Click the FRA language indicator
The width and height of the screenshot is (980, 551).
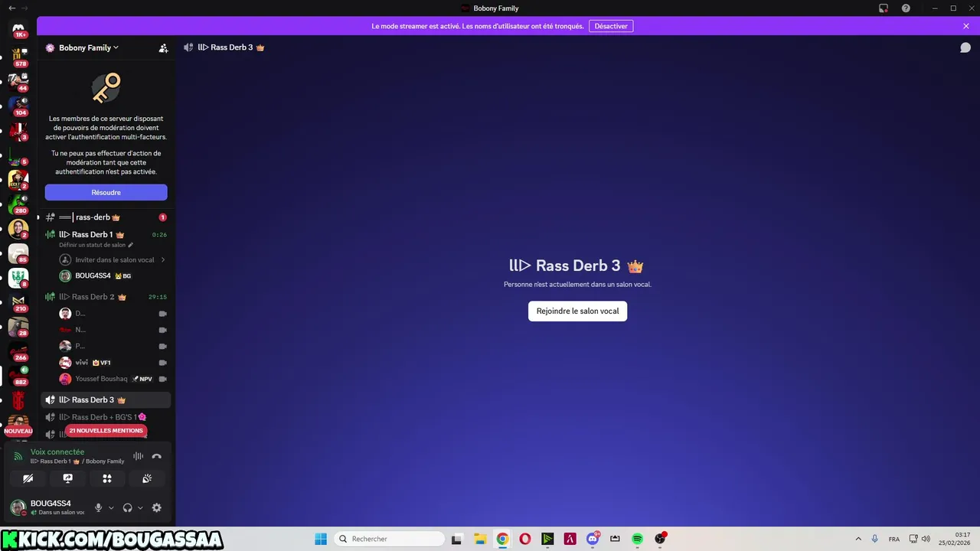click(893, 539)
